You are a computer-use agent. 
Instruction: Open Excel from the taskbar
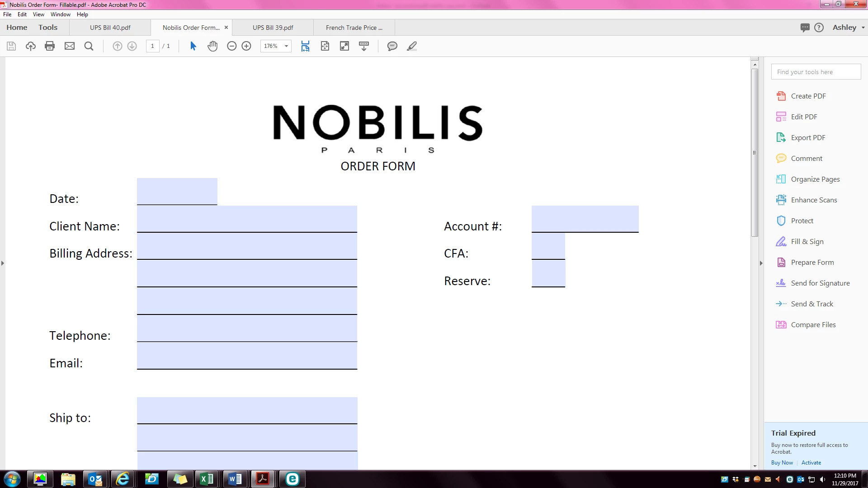coord(207,479)
